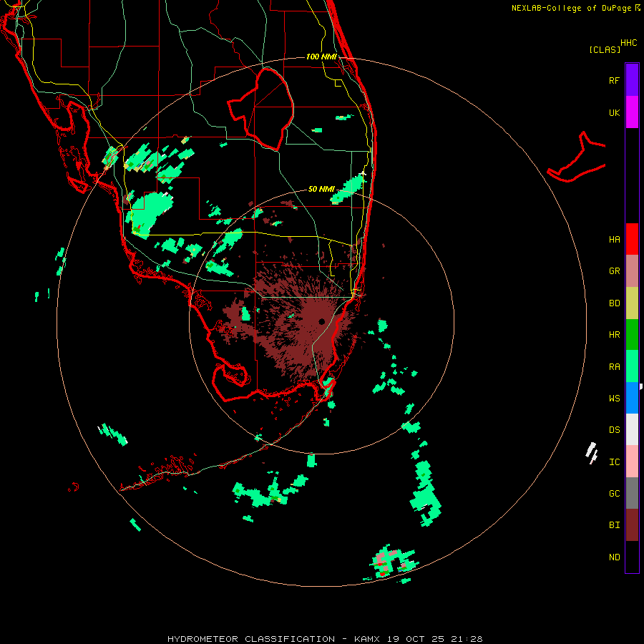Viewport: 644px width, 644px height.
Task: Click the "GR" legend label
Action: pyautogui.click(x=614, y=271)
